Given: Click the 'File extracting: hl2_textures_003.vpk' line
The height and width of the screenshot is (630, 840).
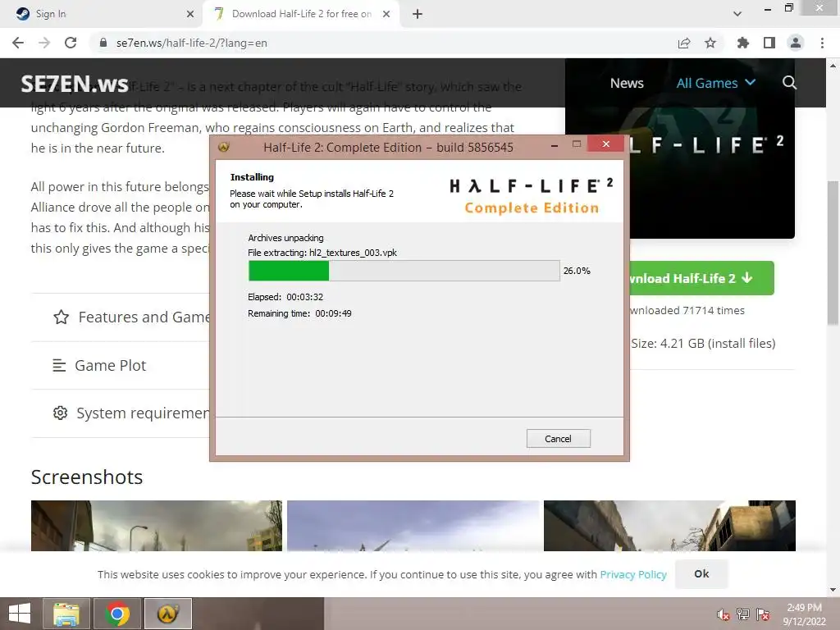Looking at the screenshot, I should point(322,253).
